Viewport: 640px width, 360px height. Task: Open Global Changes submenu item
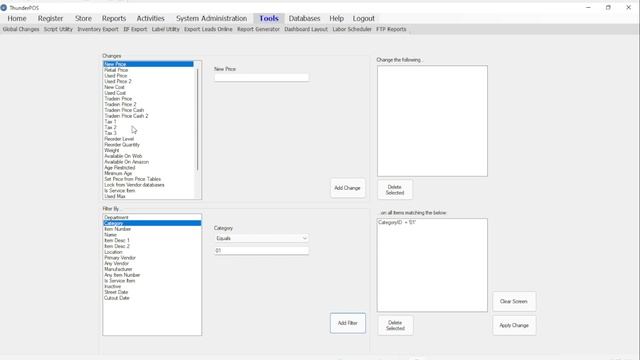[21, 29]
